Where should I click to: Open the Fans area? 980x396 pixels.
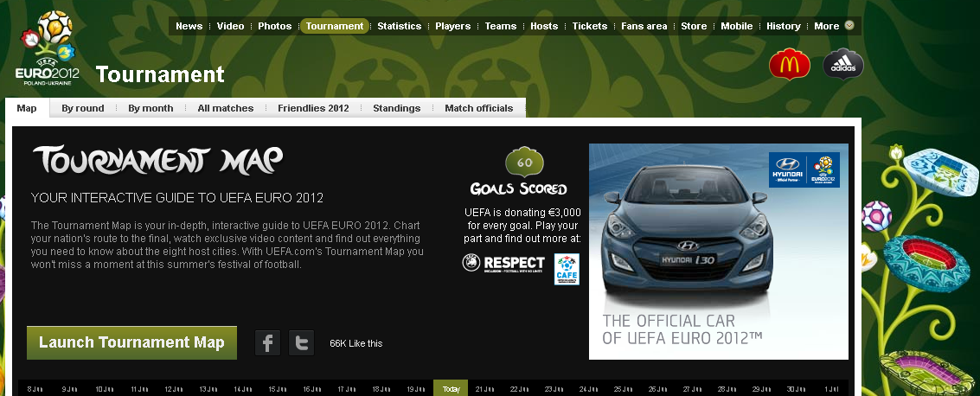coord(644,26)
